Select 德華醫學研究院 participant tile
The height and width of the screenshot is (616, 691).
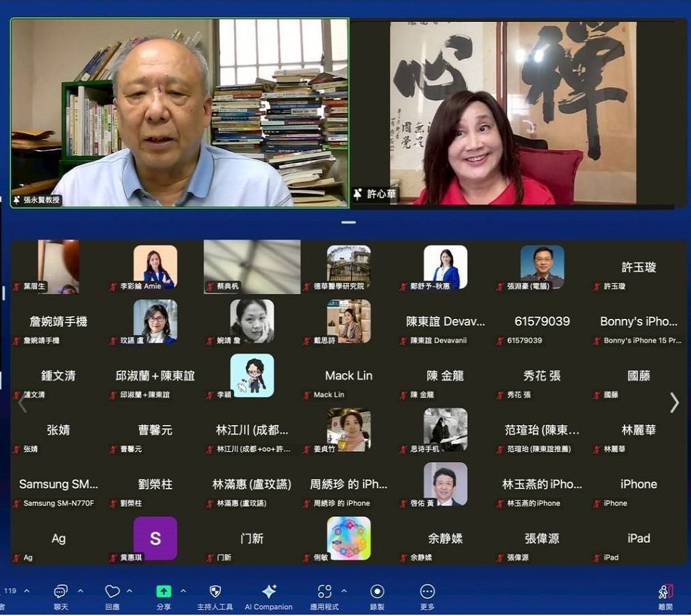349,267
